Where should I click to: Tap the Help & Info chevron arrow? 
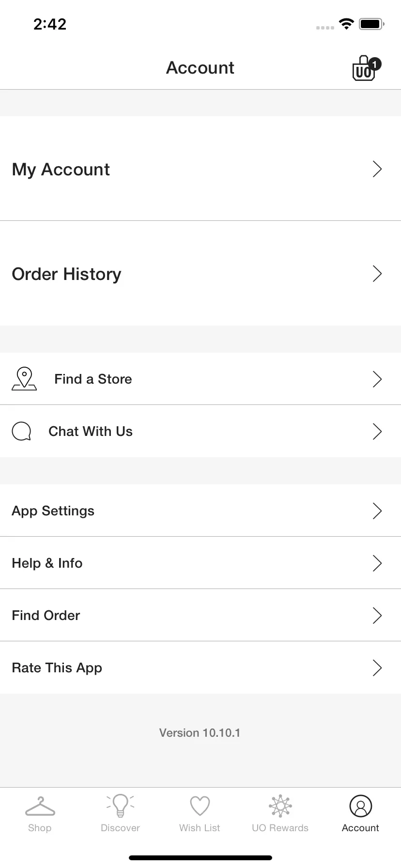pos(377,563)
